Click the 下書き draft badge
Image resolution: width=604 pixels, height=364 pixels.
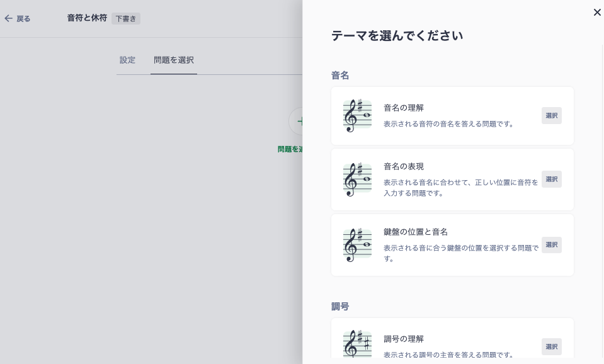coord(125,19)
